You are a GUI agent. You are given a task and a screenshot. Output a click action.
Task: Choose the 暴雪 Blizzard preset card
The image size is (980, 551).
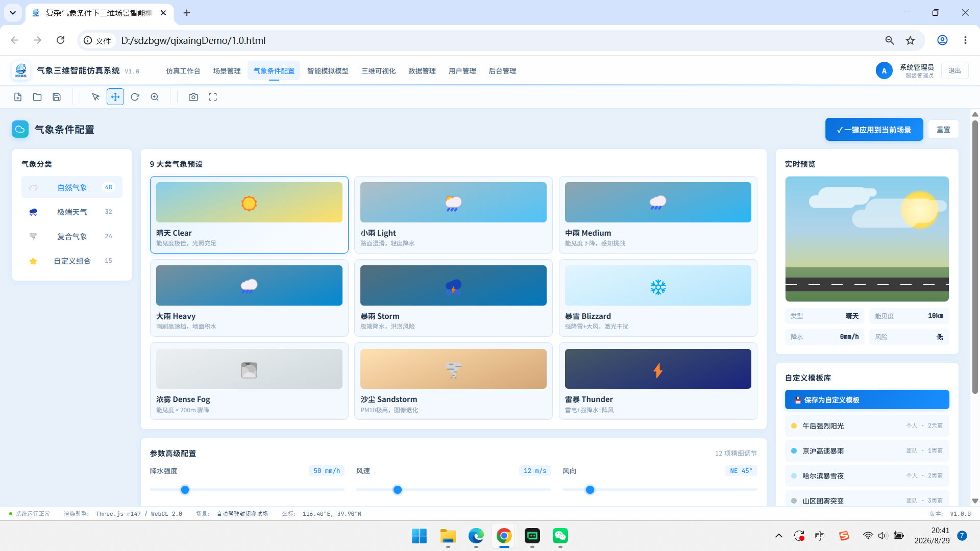pos(658,298)
